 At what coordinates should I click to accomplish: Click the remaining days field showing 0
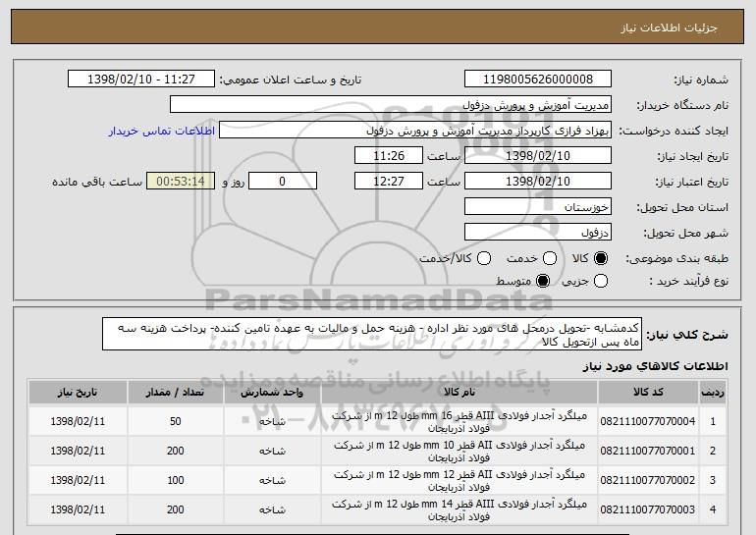pos(283,182)
